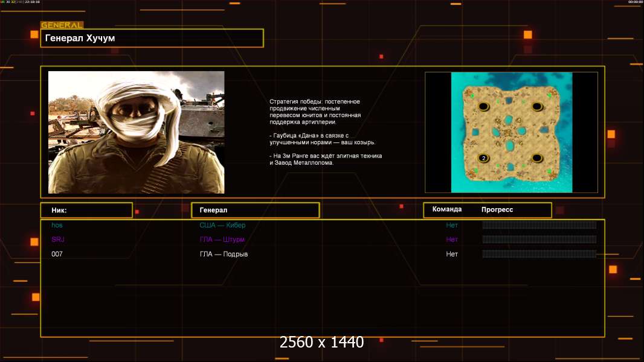
Task: Select player "007" in the list
Action: point(57,254)
